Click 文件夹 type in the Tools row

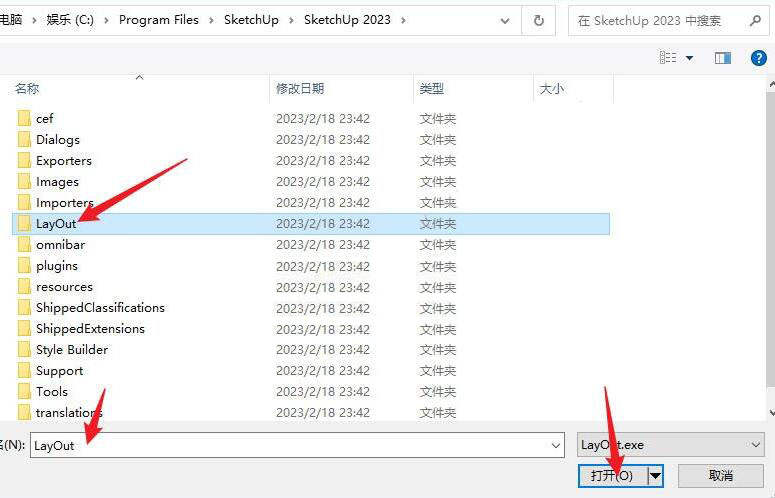[437, 392]
